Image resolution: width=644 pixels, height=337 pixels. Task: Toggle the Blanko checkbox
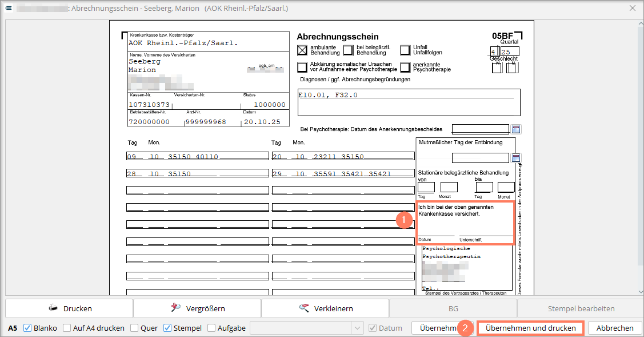27,328
